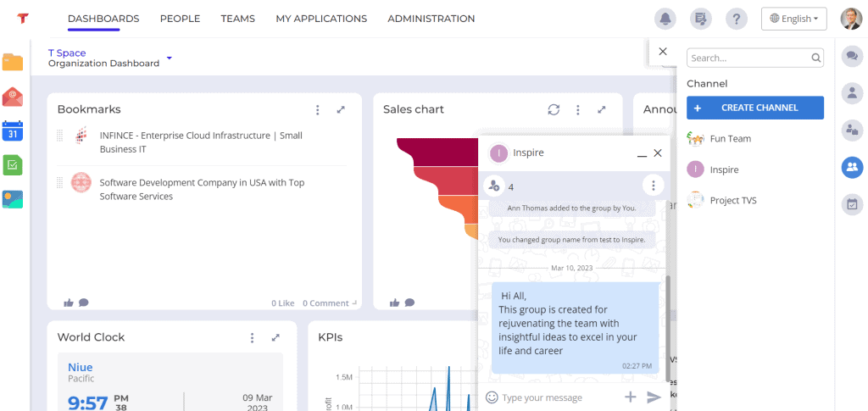Open the notifications bell icon
868x411 pixels.
665,19
